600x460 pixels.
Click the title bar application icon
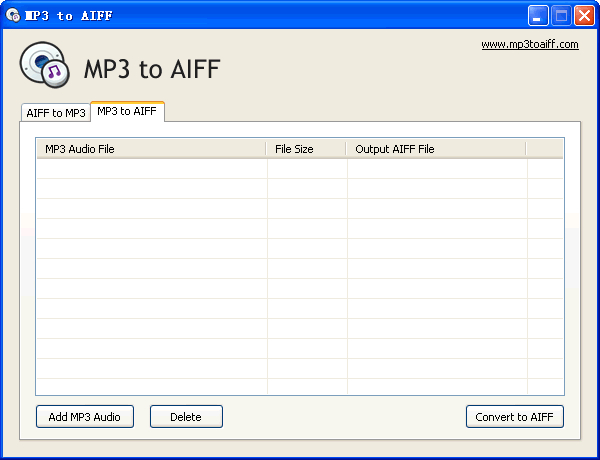[13, 15]
